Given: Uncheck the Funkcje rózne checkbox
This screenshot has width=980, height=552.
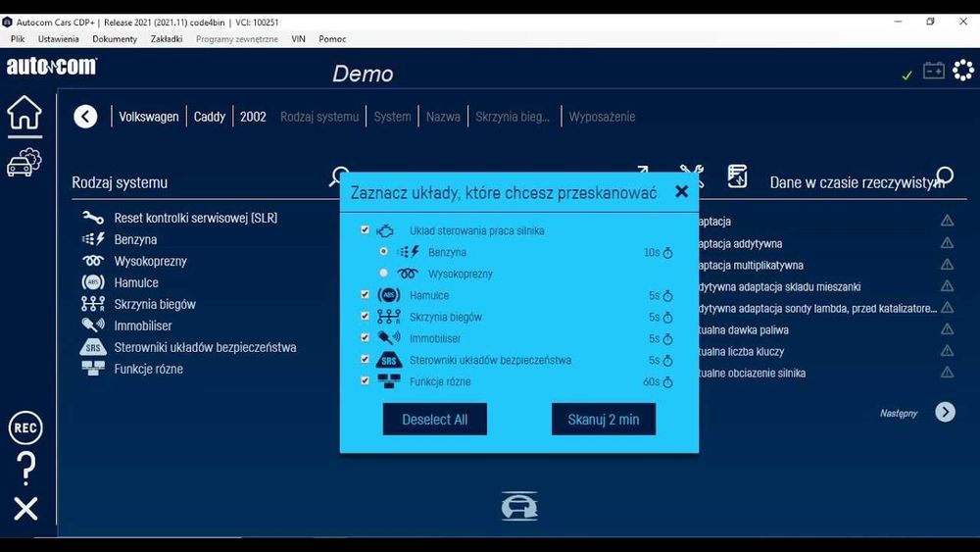Looking at the screenshot, I should click(x=365, y=380).
